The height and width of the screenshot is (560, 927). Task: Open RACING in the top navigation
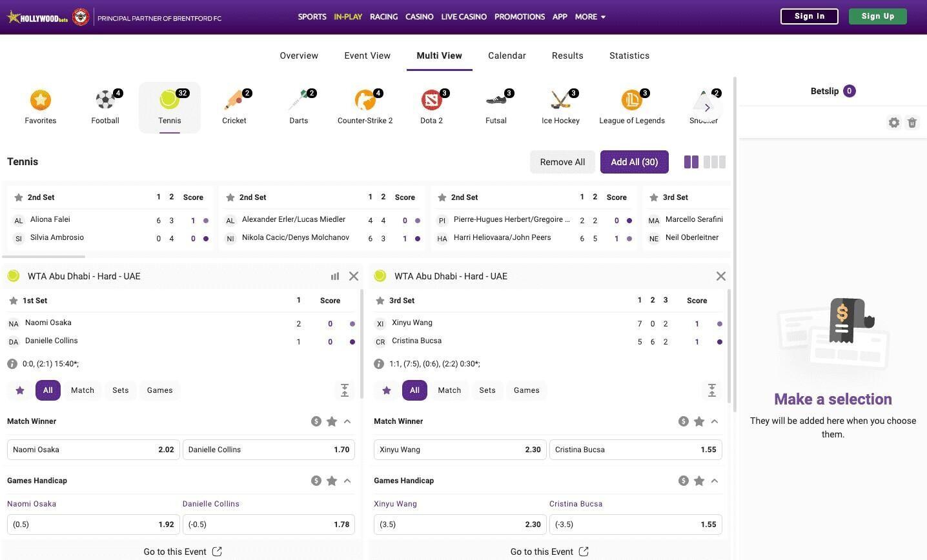click(x=383, y=17)
